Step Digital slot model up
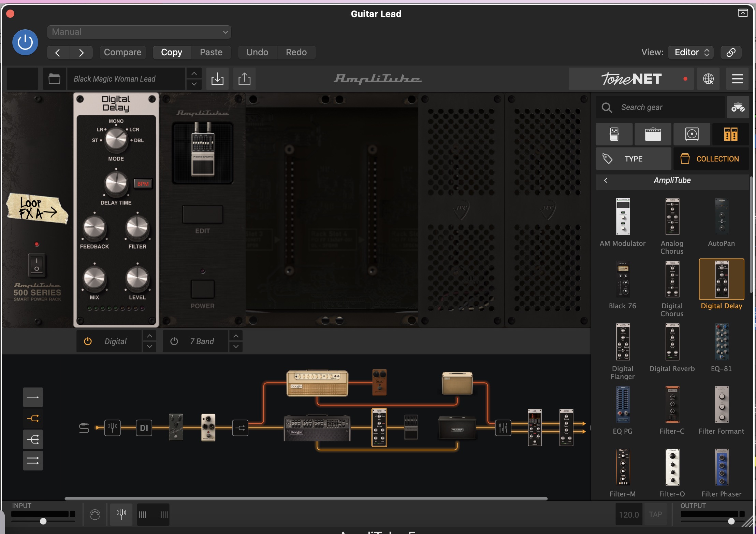756x534 pixels. (149, 336)
